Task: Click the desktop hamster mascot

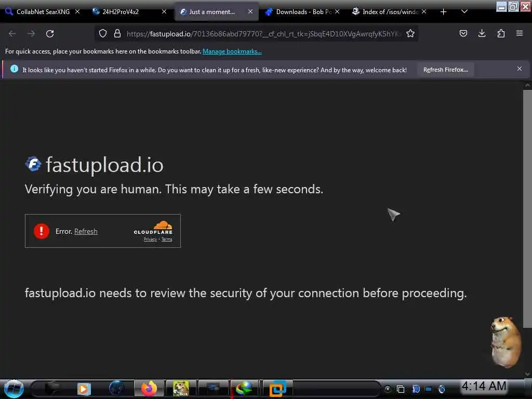Action: (505, 342)
